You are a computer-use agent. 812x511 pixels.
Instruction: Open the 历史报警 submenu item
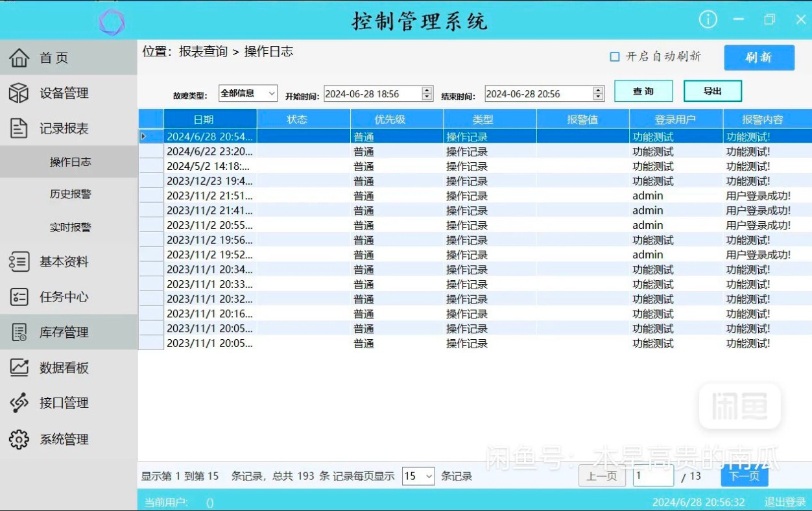[70, 194]
